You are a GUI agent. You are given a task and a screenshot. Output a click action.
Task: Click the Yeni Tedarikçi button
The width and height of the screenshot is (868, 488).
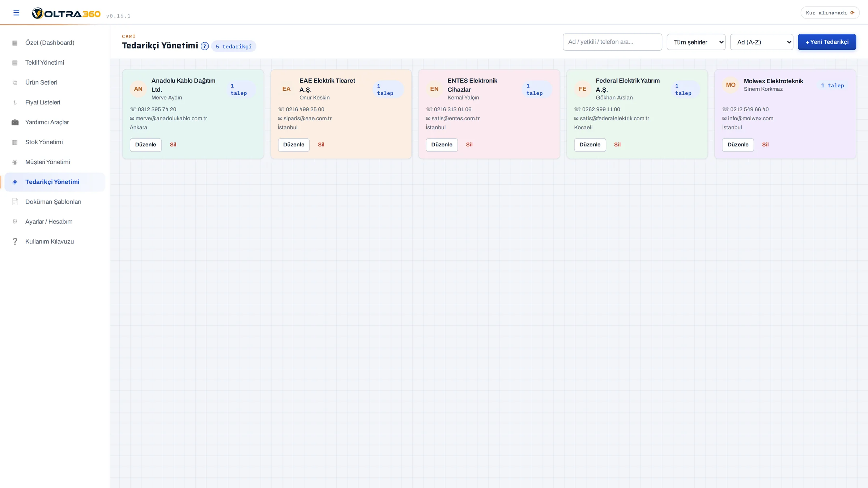(x=827, y=42)
